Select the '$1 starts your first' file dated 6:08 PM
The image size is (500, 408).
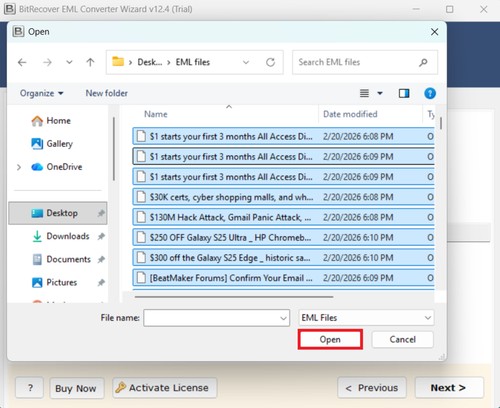click(x=283, y=136)
